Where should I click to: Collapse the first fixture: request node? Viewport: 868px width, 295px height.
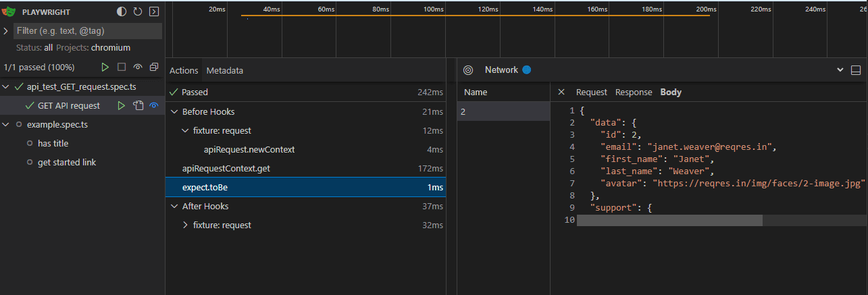pyautogui.click(x=185, y=130)
